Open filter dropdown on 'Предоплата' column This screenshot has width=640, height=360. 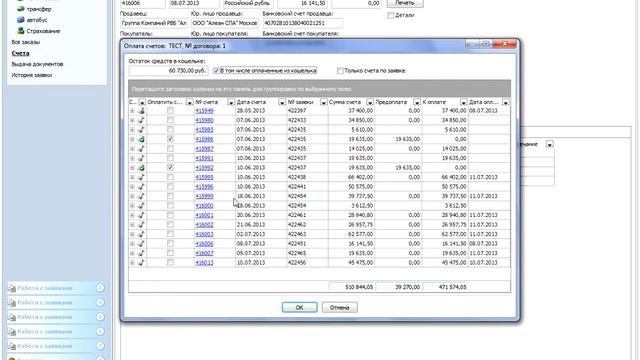pos(417,102)
